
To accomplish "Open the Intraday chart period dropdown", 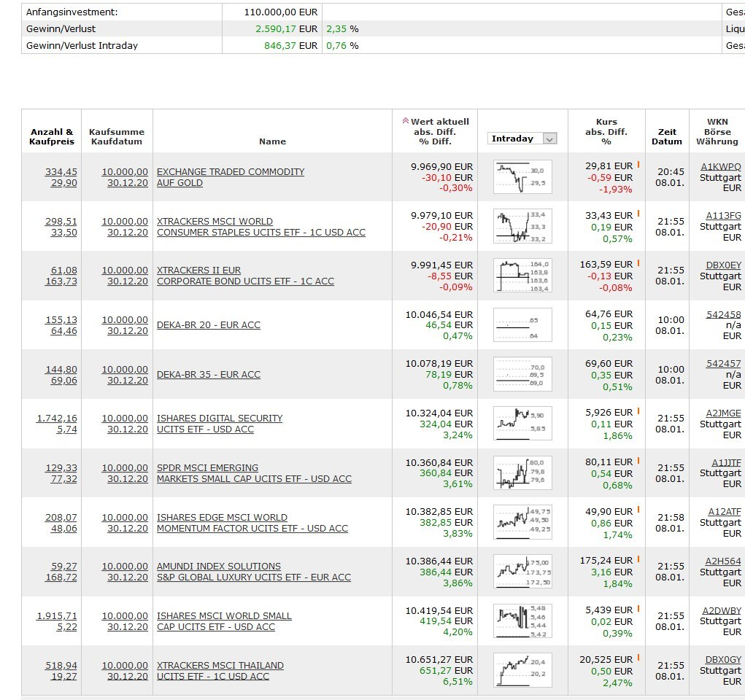I will coord(522,139).
